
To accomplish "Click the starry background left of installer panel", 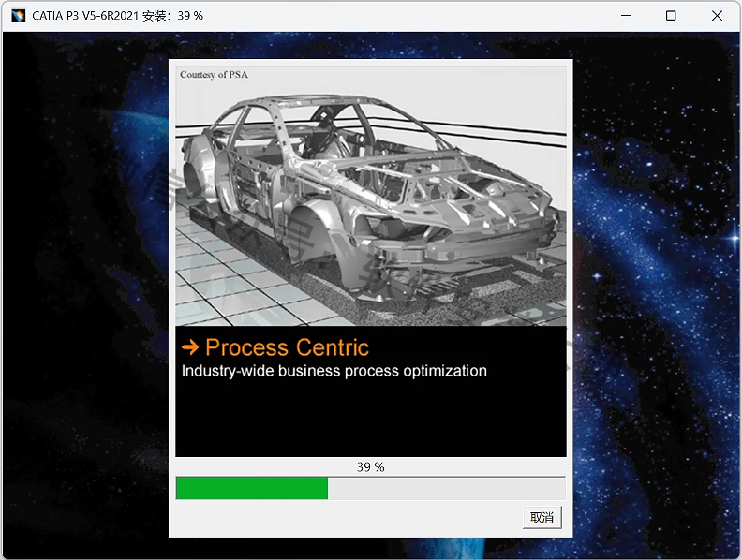I will pyautogui.click(x=84, y=281).
